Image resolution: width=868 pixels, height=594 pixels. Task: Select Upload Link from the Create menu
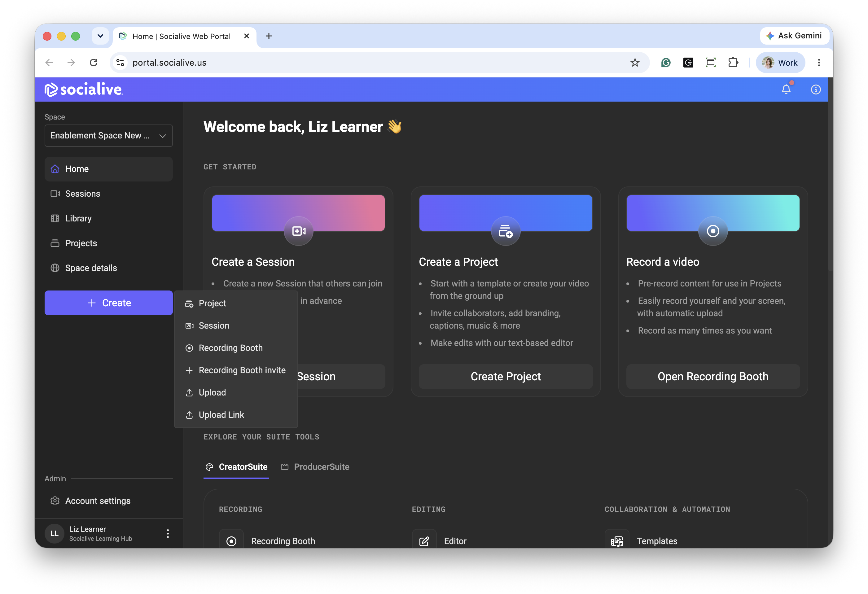coord(236,415)
